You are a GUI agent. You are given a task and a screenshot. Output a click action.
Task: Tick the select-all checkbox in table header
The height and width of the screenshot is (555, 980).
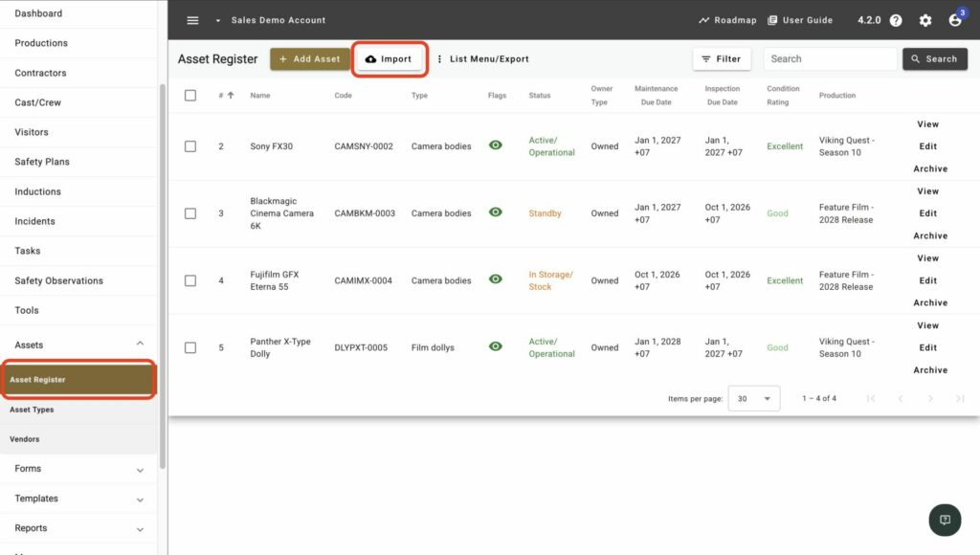click(x=190, y=95)
